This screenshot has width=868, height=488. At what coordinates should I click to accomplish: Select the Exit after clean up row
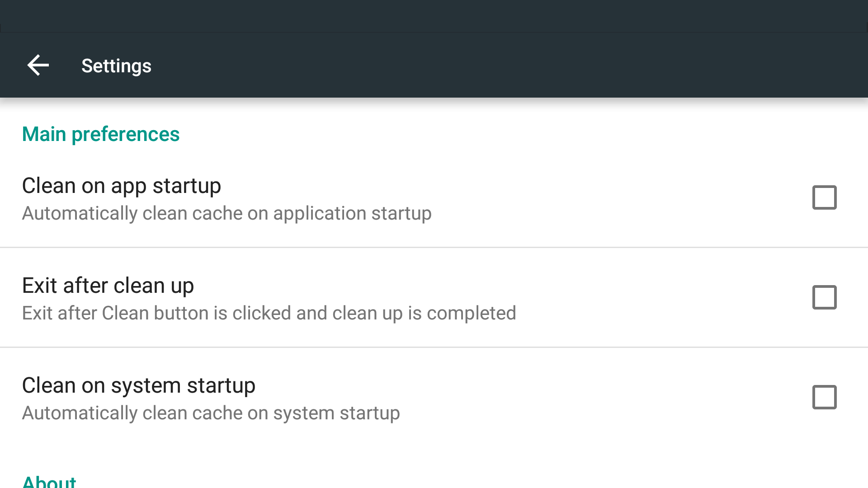(316, 297)
